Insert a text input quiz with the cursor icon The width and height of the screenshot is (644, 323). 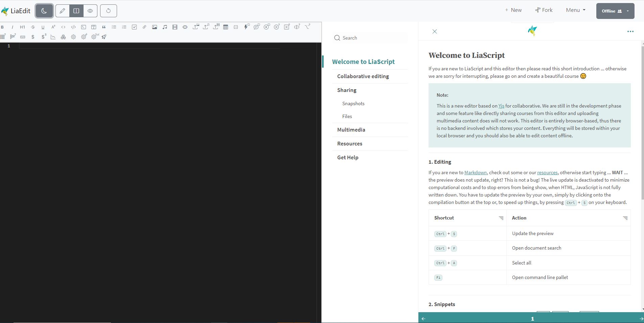pos(297,27)
